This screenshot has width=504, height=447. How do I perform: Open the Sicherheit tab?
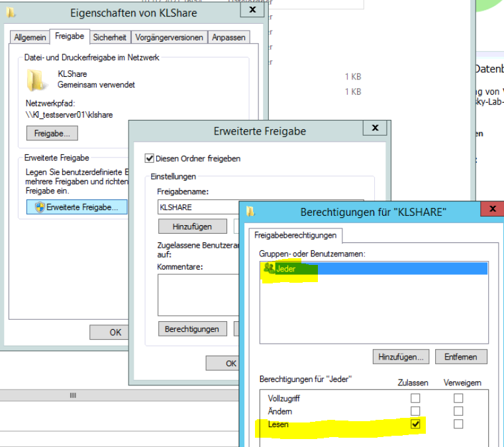pos(110,37)
